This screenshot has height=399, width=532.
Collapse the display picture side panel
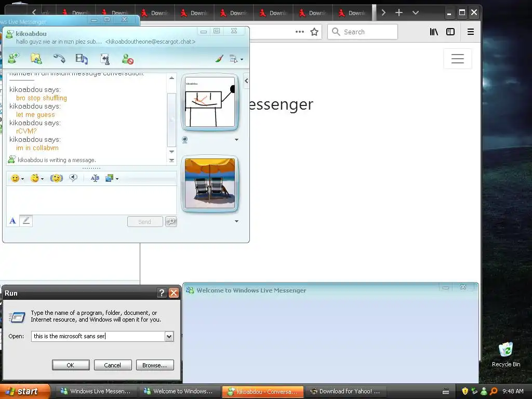246,81
